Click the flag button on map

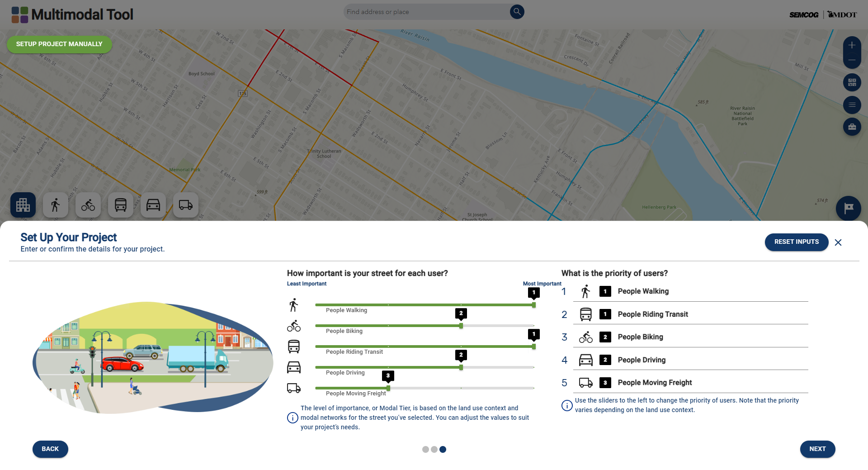point(849,208)
